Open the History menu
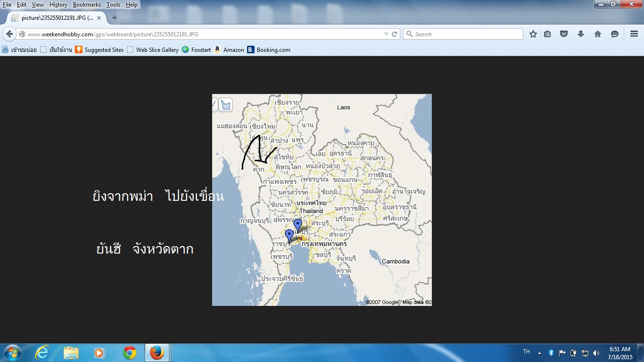This screenshot has width=644, height=362. coord(58,5)
